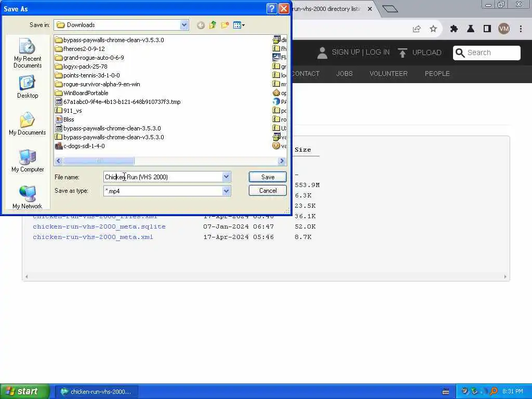Click the share page icon in Chrome address bar
The image size is (532, 399).
[417, 29]
